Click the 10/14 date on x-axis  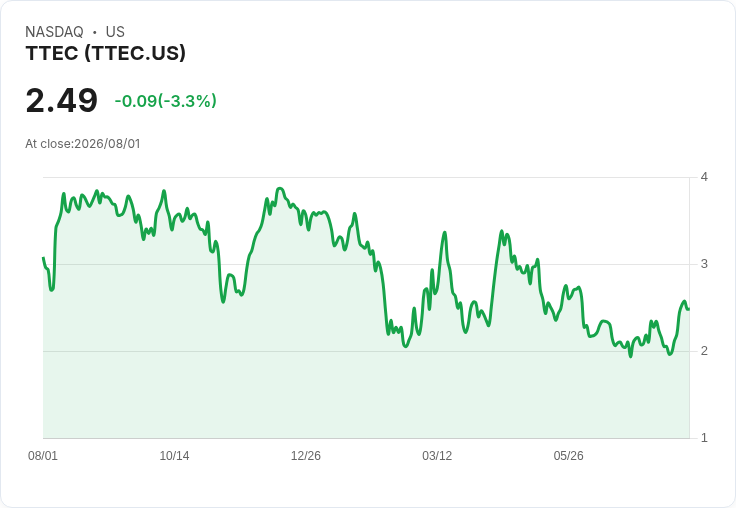(174, 455)
